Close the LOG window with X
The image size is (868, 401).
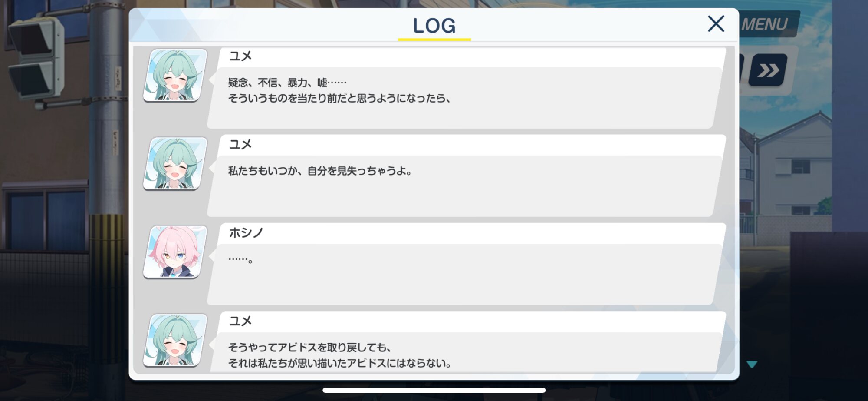(x=716, y=24)
